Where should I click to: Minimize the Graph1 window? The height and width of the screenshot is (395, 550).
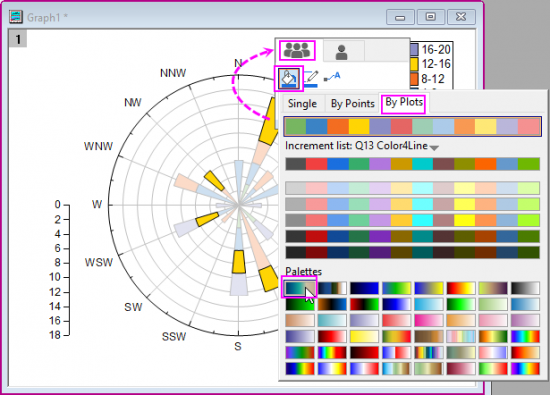(400, 17)
